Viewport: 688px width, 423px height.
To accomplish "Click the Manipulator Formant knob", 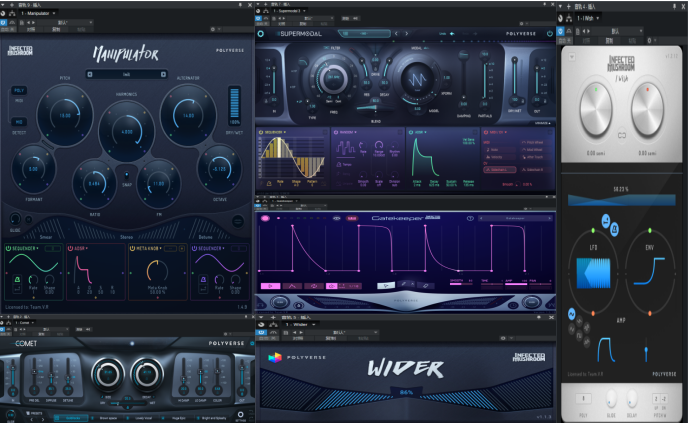I will tap(33, 168).
